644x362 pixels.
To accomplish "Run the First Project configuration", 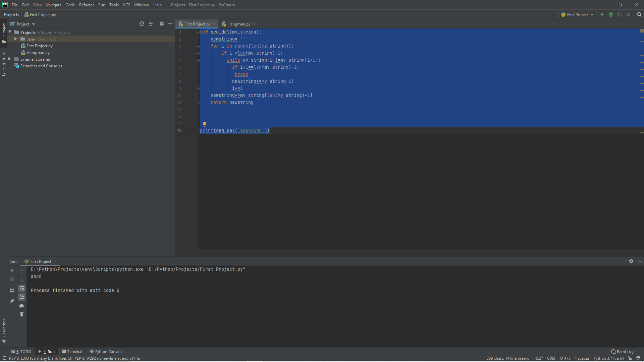I will click(602, 15).
